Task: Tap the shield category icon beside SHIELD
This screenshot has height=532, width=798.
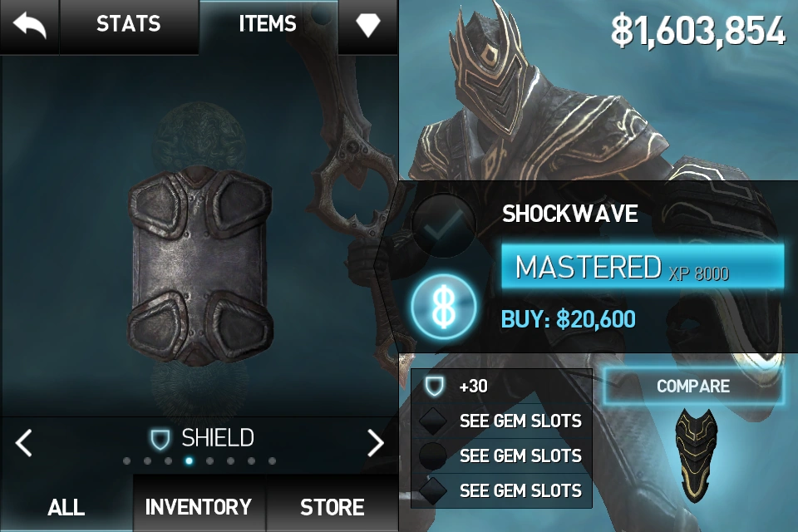Action: point(160,439)
